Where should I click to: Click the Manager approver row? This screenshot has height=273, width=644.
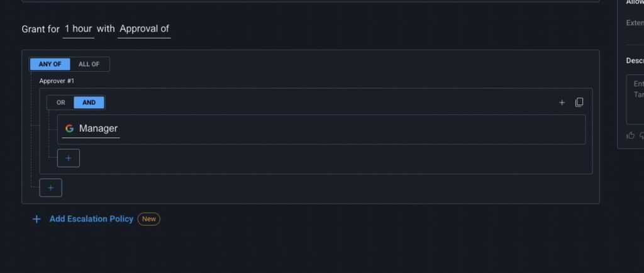point(346,129)
